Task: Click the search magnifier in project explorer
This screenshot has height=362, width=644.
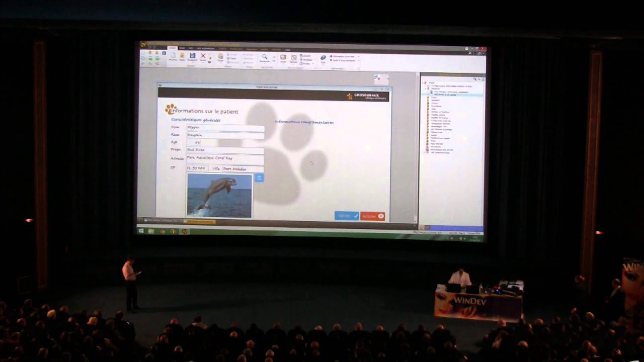Action: 474,79
